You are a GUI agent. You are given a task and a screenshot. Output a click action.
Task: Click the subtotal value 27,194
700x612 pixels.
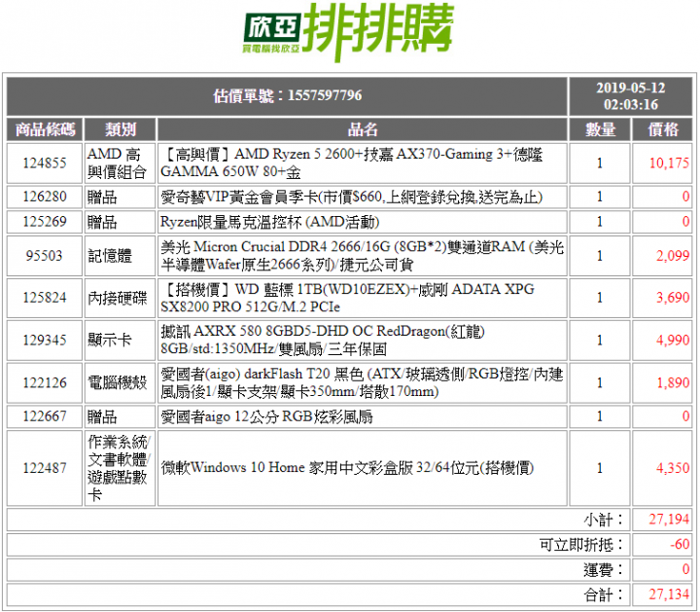pyautogui.click(x=669, y=520)
